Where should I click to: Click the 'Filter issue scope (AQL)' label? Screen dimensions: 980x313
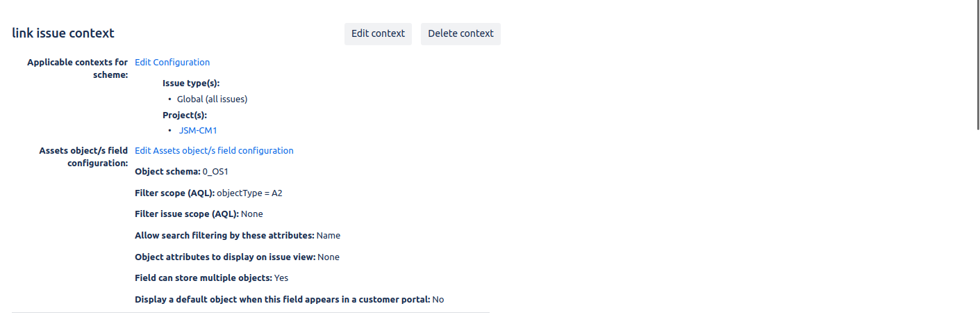click(x=186, y=214)
